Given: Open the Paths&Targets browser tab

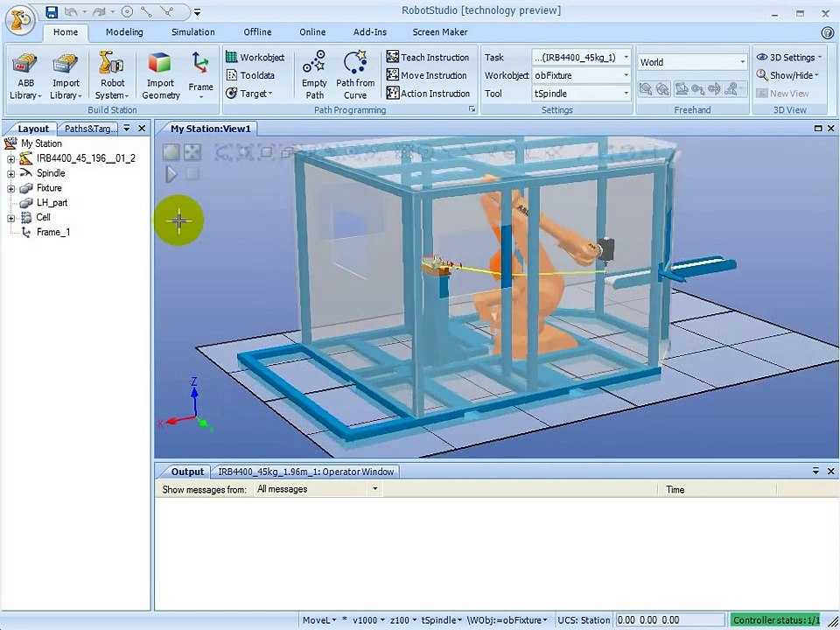Looking at the screenshot, I should (90, 129).
